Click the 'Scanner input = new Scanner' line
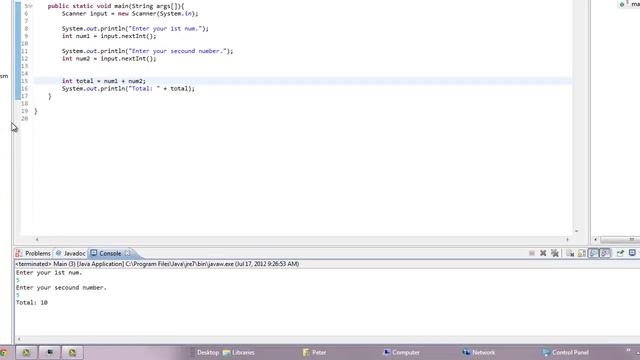This screenshot has height=360, width=640. 130,13
